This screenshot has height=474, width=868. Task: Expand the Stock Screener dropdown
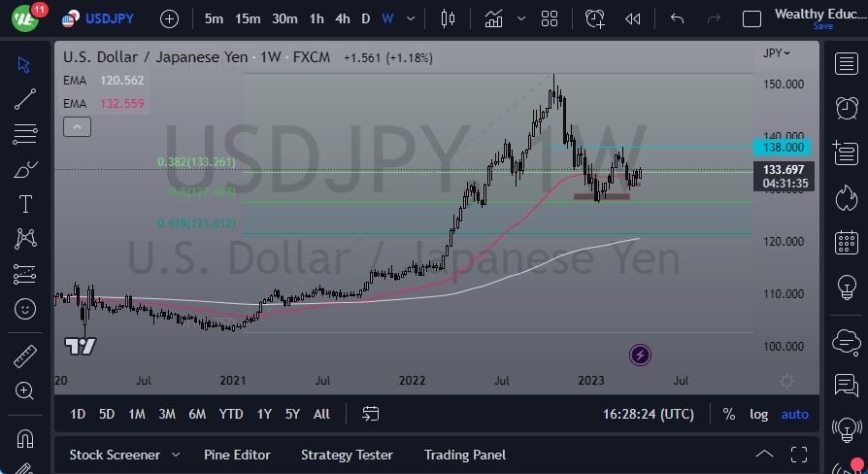(176, 455)
